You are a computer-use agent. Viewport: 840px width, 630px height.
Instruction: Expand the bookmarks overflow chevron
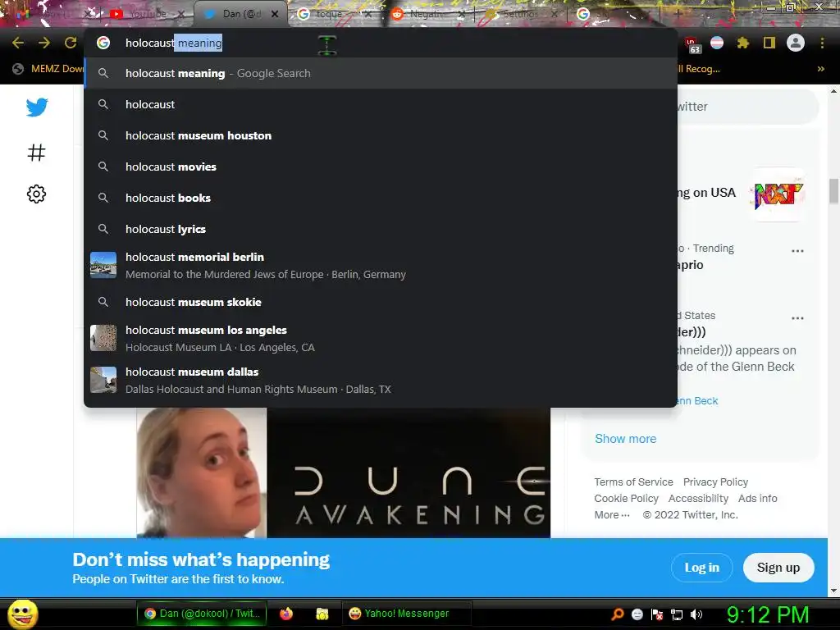tap(820, 69)
